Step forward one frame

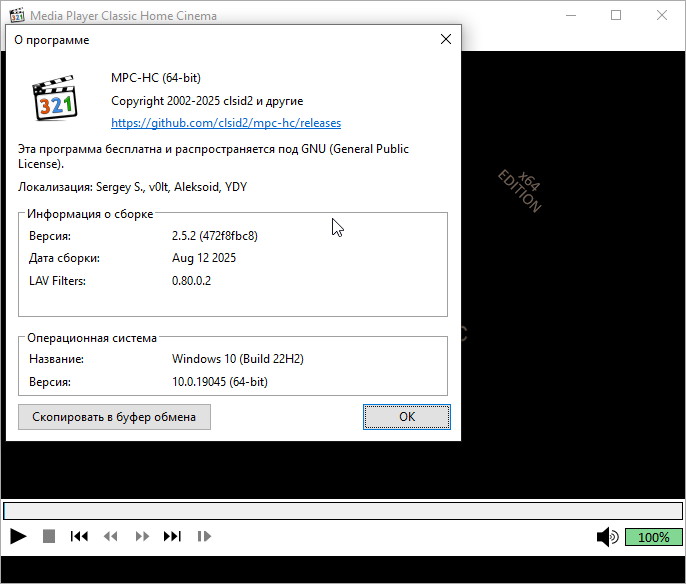204,536
